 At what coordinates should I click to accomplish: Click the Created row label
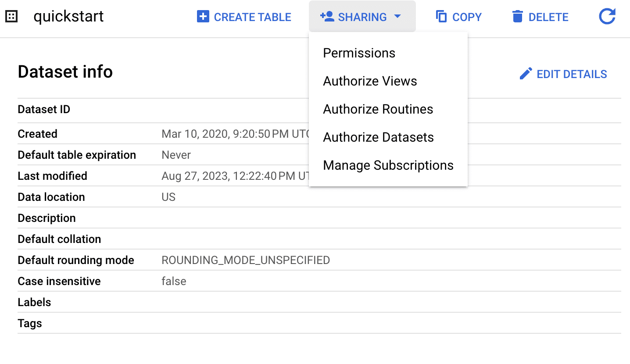point(38,134)
